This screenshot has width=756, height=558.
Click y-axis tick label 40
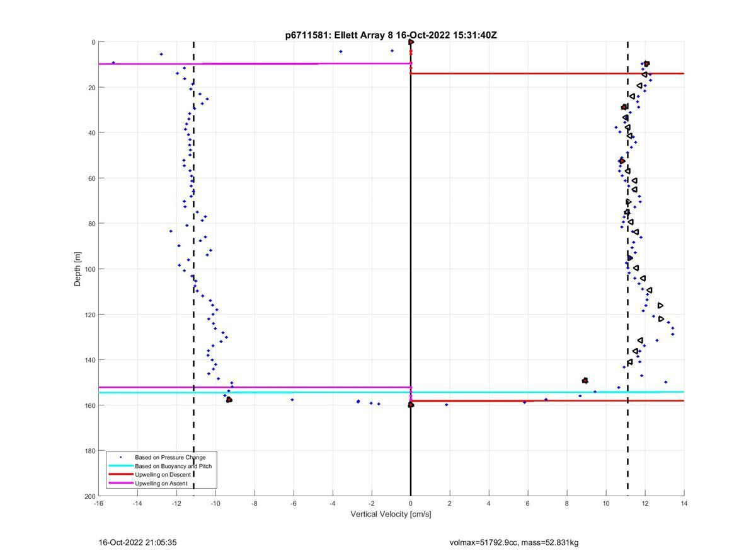[92, 133]
